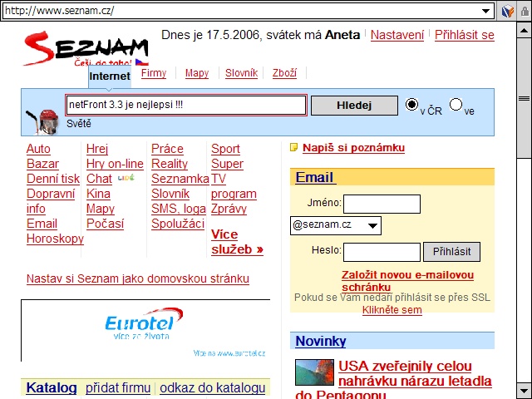Screen dimensions: 532x399
Task: Click the yellow note icon beside Napiš si poznámku
Action: click(x=293, y=148)
